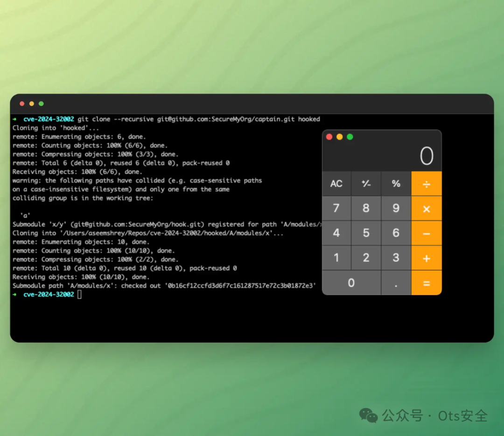Click 'remote: Enumerating objects: 10, done.' line
Image resolution: width=504 pixels, height=436 pixels.
click(x=81, y=242)
